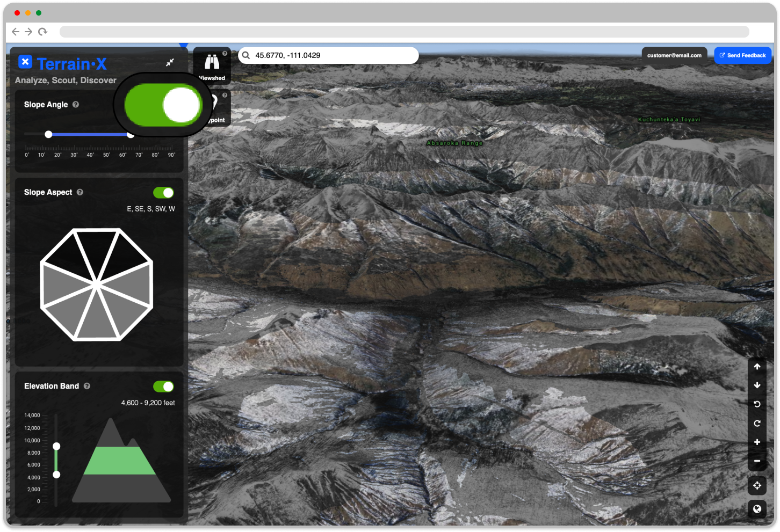The image size is (780, 532).
Task: Disable the Slope Aspect overlay
Action: pos(164,192)
